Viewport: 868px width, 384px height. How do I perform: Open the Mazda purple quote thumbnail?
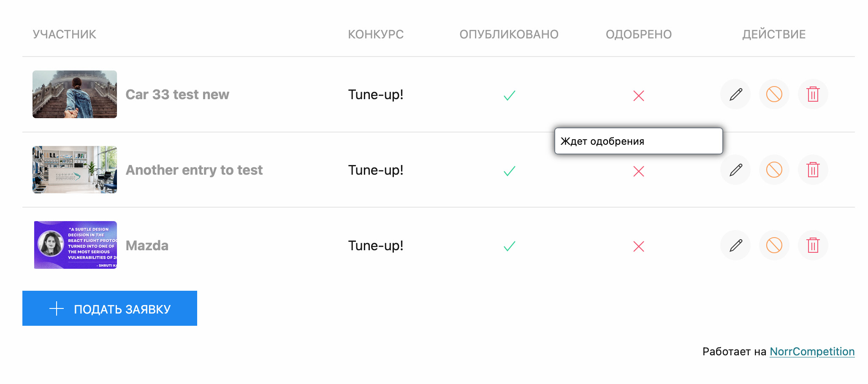coord(75,245)
